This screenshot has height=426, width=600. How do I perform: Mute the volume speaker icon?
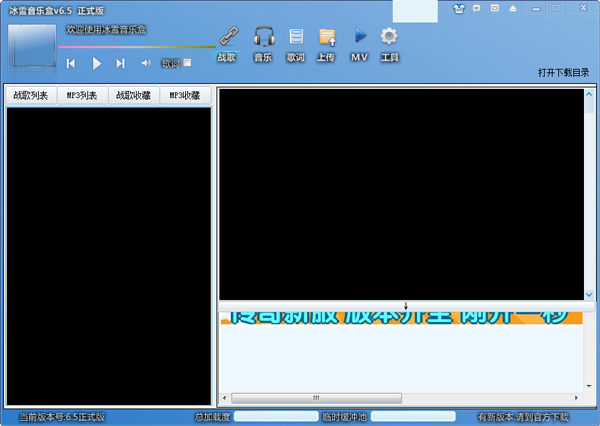(x=146, y=63)
